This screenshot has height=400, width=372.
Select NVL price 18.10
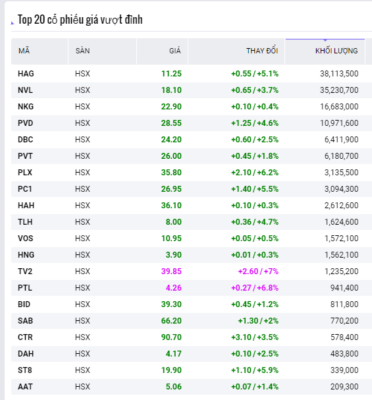click(171, 90)
